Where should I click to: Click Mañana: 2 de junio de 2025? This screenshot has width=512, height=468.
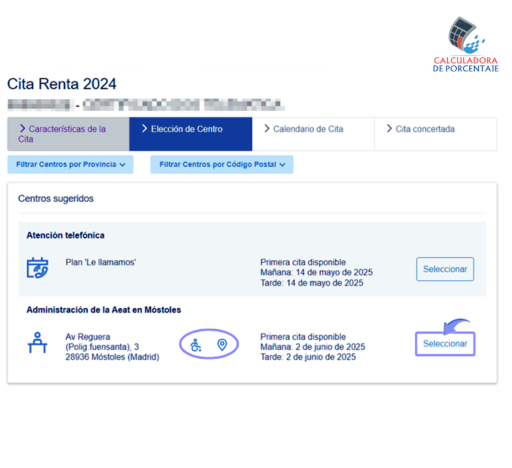coord(313,347)
